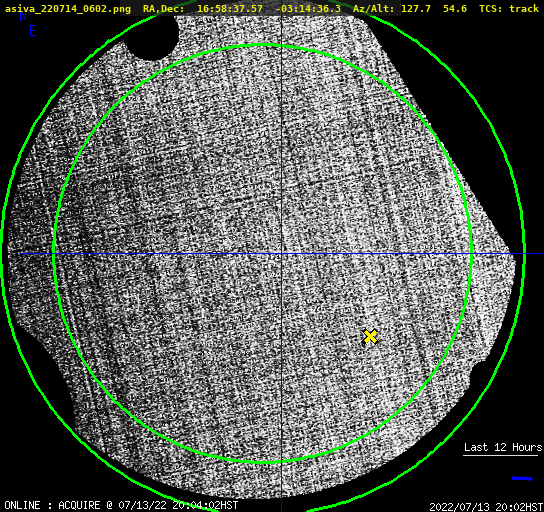Click the 54.6 altitude value
544x512 pixels.
455,9
